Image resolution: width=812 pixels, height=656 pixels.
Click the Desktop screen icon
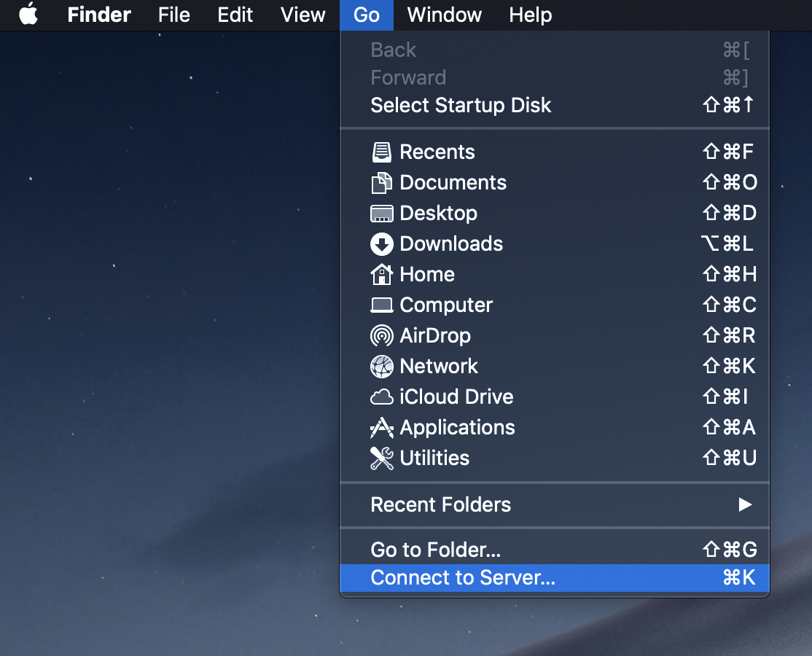(x=382, y=214)
